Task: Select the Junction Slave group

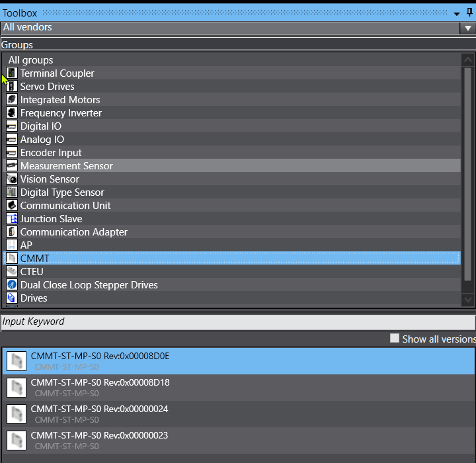Action: point(232,218)
